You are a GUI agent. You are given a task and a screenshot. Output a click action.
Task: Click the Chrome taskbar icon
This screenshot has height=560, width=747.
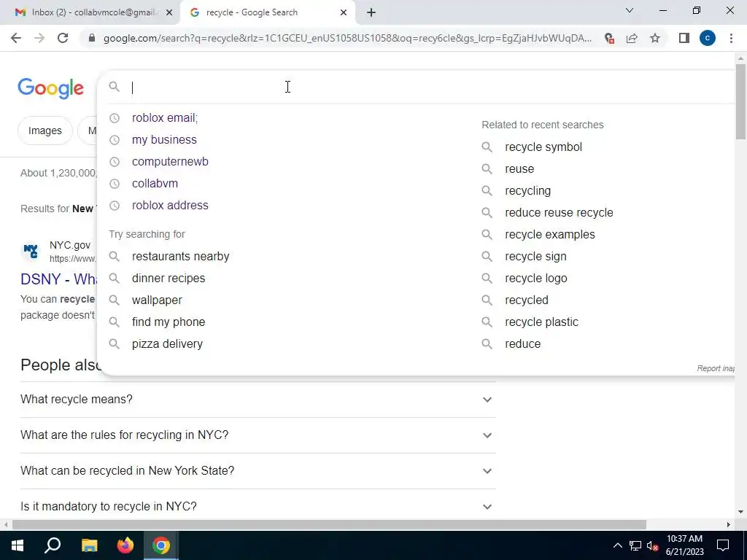tap(161, 545)
